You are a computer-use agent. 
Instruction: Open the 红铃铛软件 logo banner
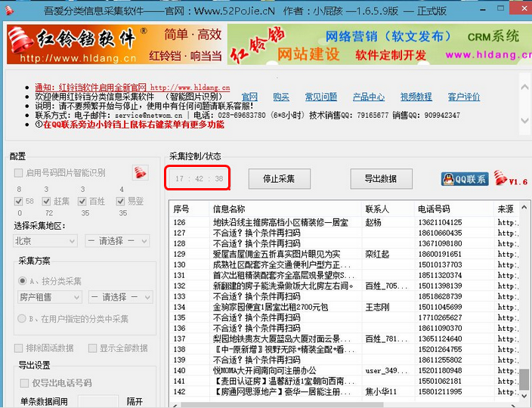point(116,44)
